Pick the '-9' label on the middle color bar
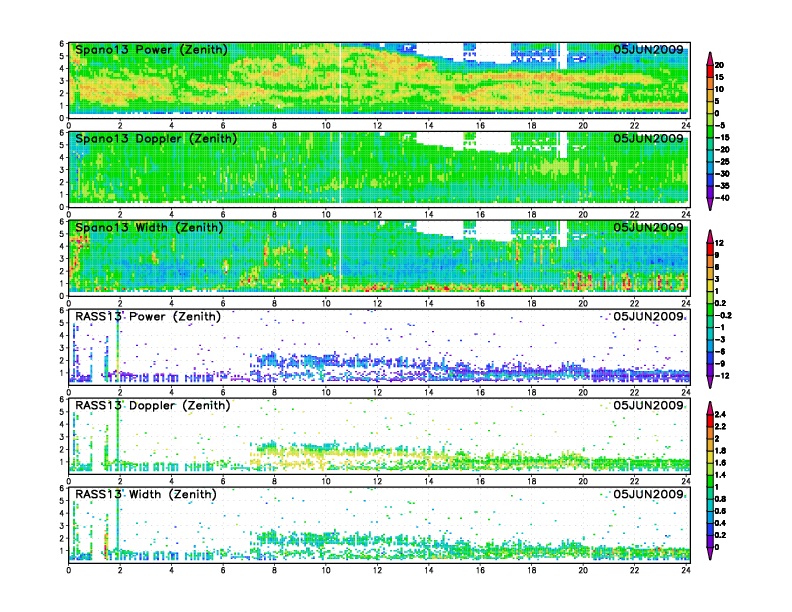This screenshot has width=792, height=612. click(720, 364)
